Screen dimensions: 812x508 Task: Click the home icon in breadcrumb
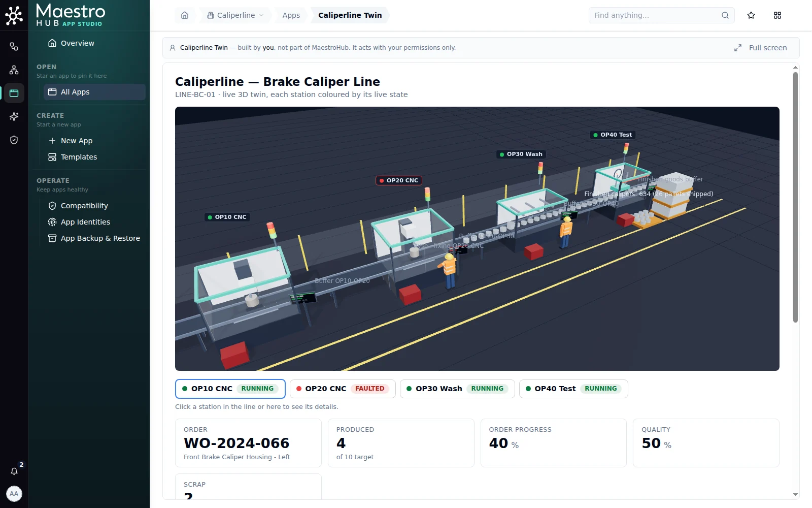(185, 15)
